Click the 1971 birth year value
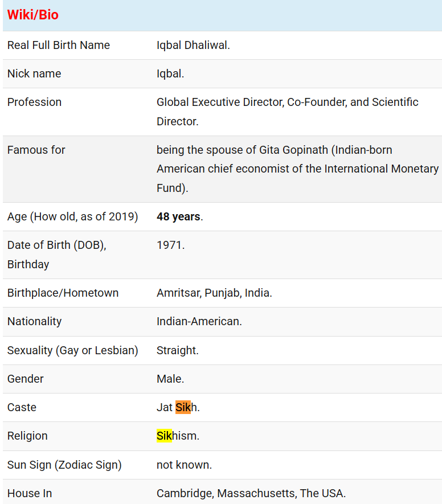This screenshot has height=504, width=442. [x=171, y=245]
